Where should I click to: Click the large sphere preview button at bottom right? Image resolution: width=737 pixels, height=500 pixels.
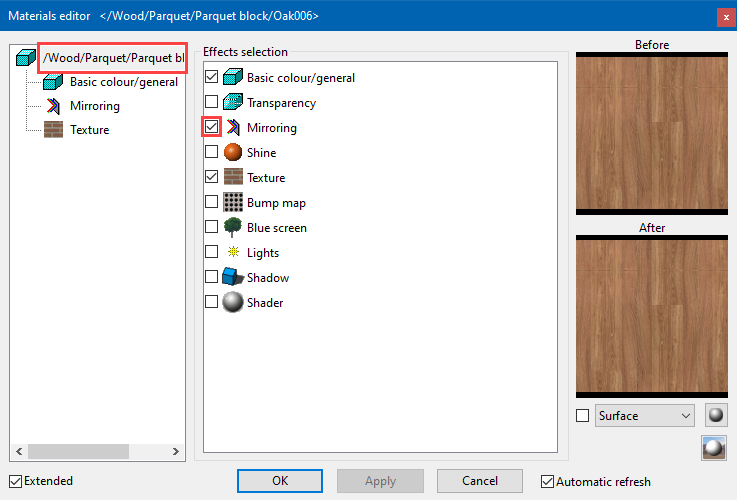713,448
